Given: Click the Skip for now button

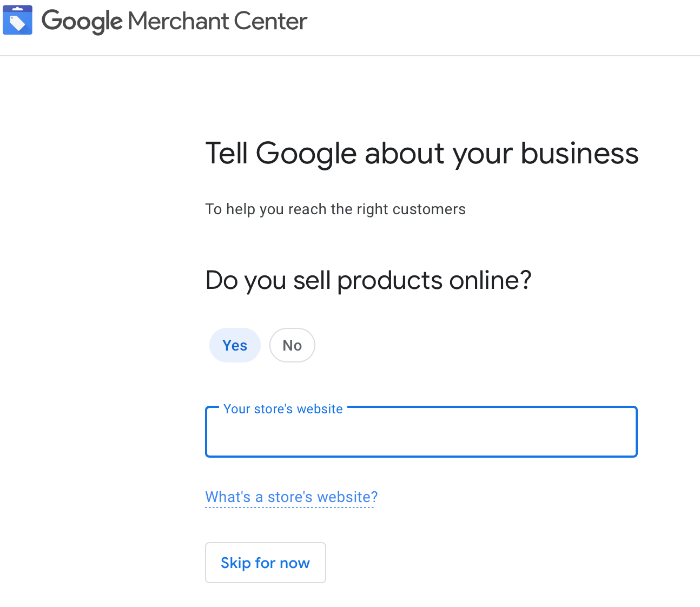Looking at the screenshot, I should coord(266,563).
